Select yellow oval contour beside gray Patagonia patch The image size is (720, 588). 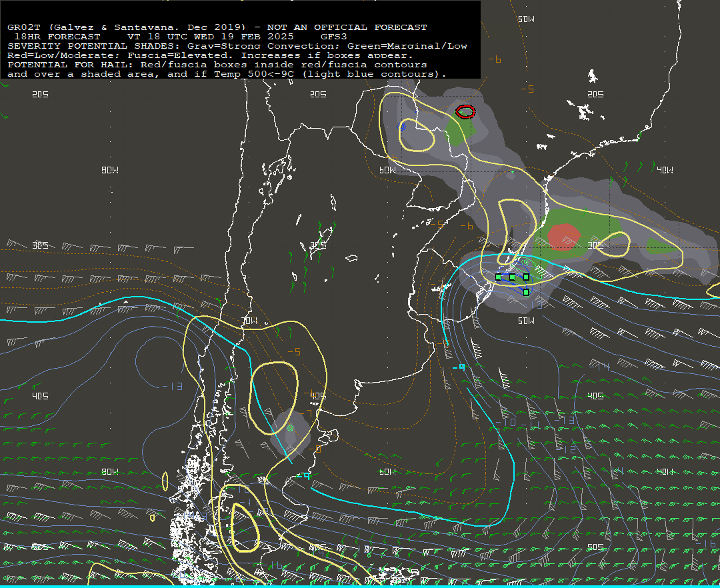[273, 398]
